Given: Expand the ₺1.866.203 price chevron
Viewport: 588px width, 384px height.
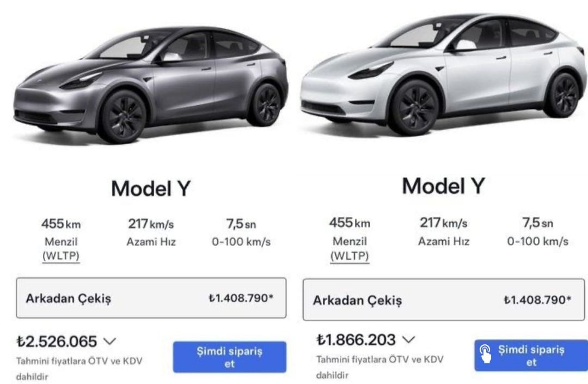Looking at the screenshot, I should 409,339.
